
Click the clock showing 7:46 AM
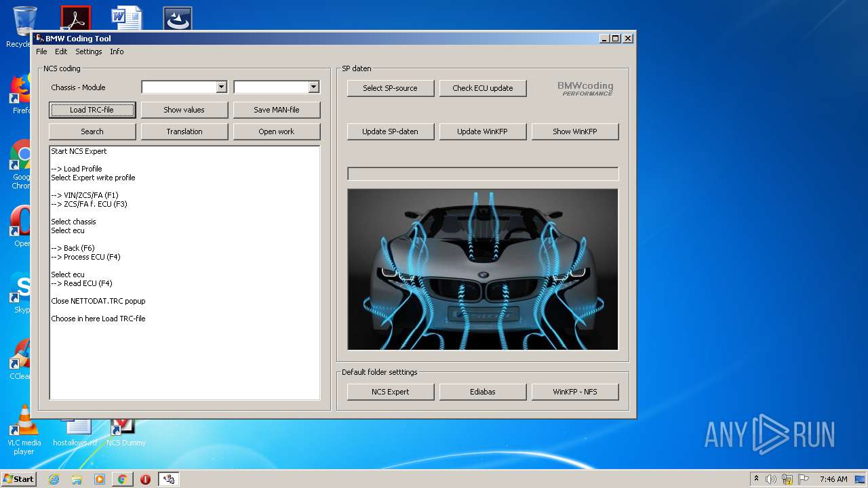point(833,479)
